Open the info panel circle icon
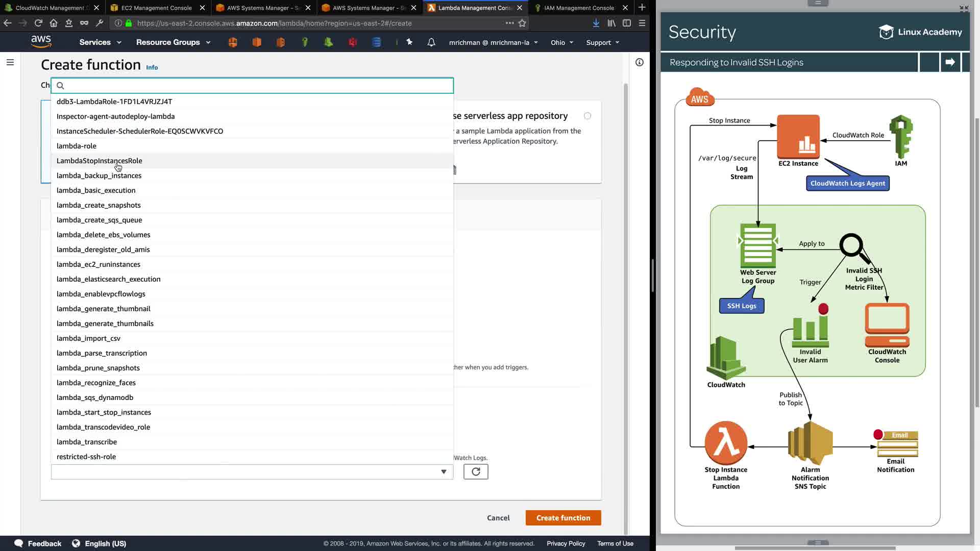The image size is (980, 551). (x=640, y=62)
